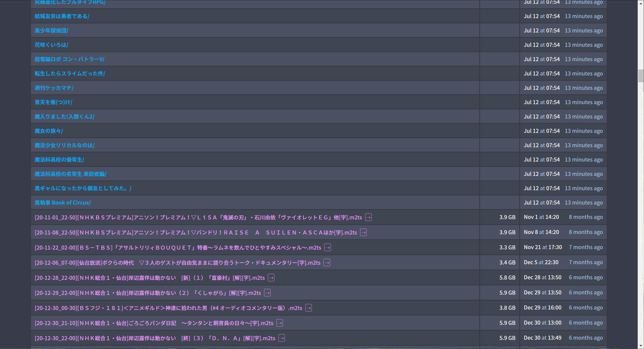Viewport: 644px width, 349px height.
Task: Open the 魔法少女リリカルなのは folder
Action: pos(65,145)
